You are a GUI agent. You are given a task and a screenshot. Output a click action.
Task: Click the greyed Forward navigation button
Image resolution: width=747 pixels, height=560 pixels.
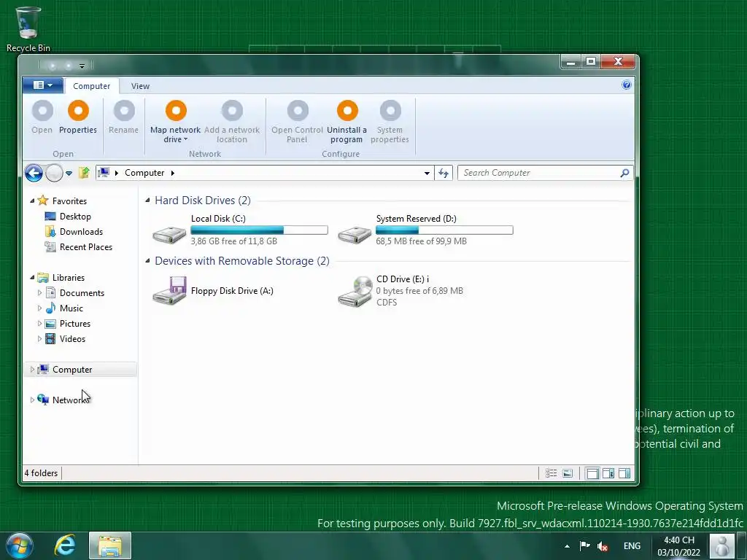[54, 173]
